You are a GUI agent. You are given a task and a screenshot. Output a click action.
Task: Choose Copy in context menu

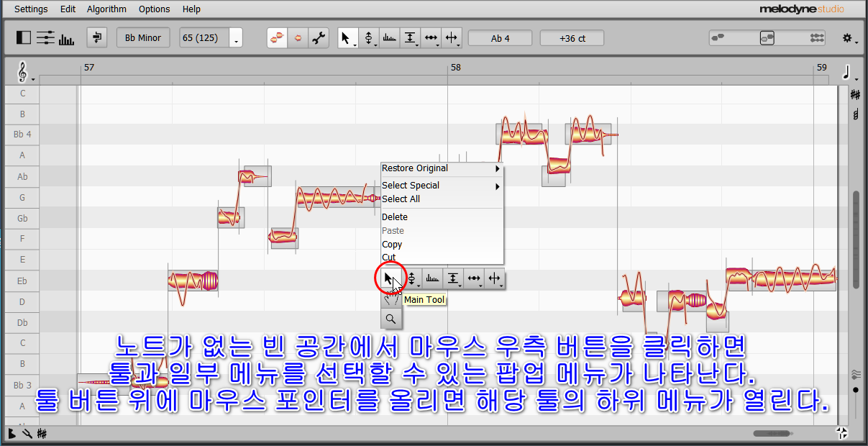pos(442,245)
